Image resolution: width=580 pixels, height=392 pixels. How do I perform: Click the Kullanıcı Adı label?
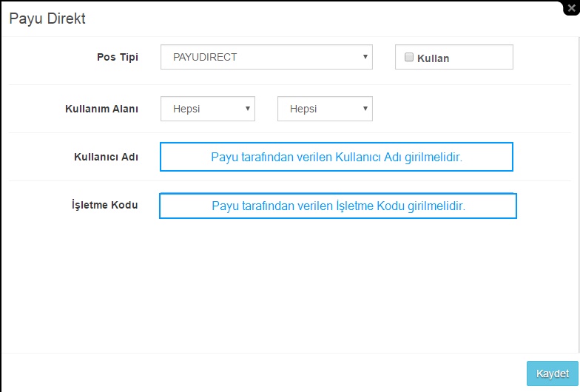pos(107,157)
